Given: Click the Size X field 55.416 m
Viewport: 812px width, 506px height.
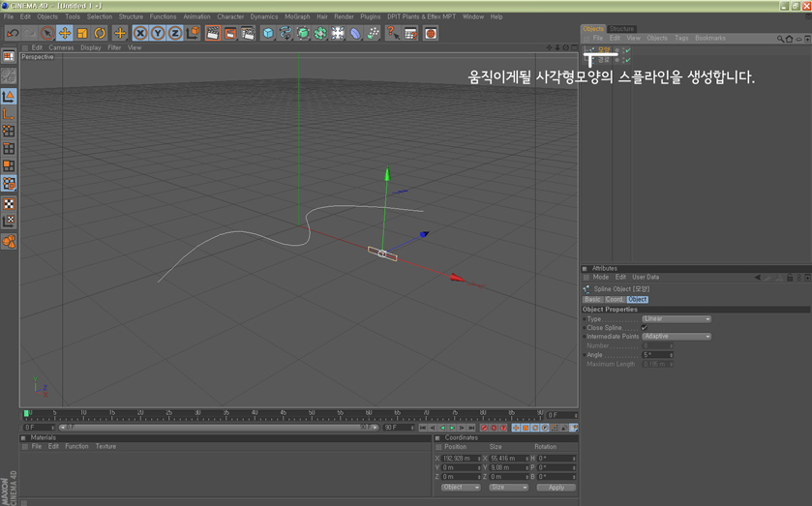Looking at the screenshot, I should tap(508, 459).
